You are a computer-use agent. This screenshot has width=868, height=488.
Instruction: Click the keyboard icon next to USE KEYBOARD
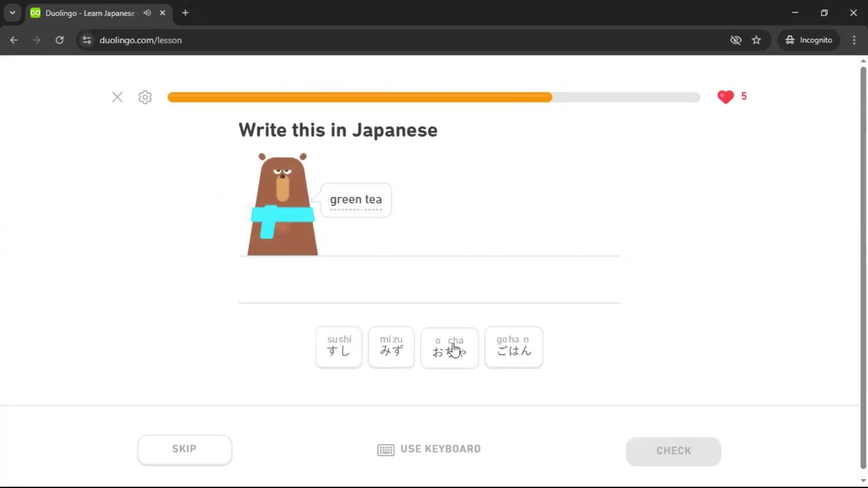click(x=385, y=449)
